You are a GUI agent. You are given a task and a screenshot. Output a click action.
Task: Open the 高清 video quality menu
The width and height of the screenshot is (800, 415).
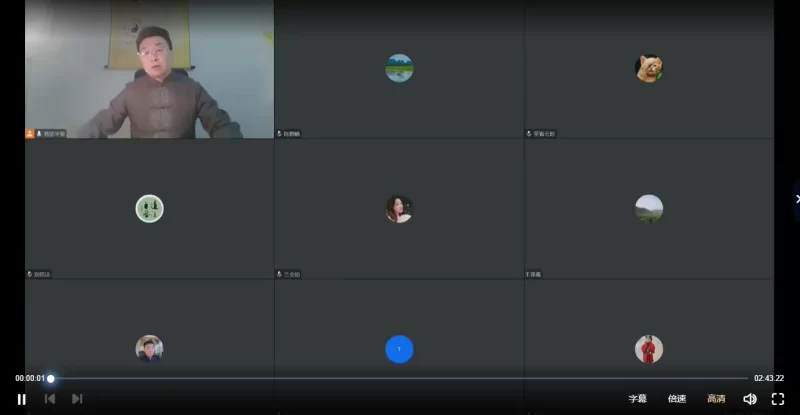(716, 399)
